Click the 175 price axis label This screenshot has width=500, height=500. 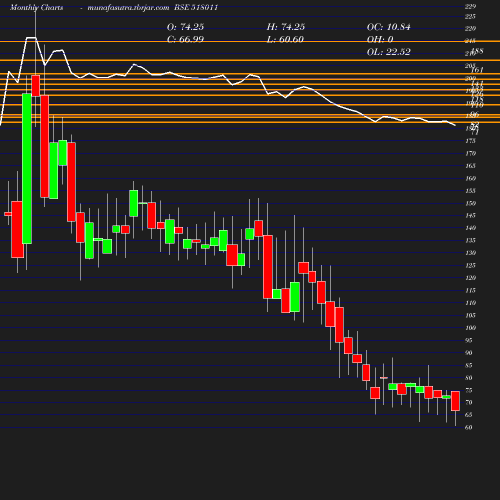(470, 141)
